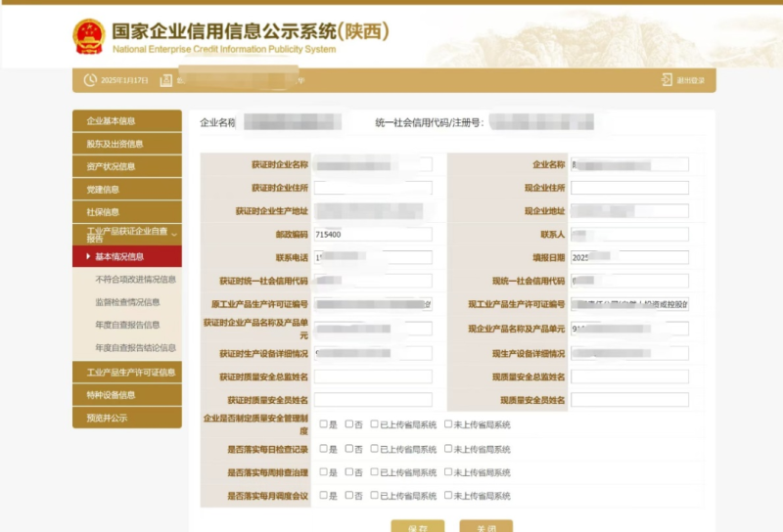Screen dimensions: 783x532
Task: Check 是 for 是否落实每月调度会议
Action: click(x=324, y=495)
